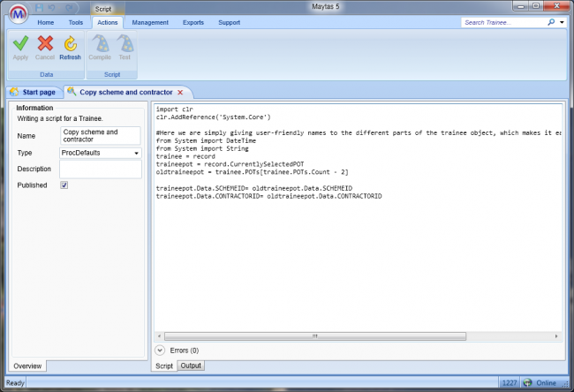Click the traineepot.Data.CONTRACTORID line

(268, 196)
